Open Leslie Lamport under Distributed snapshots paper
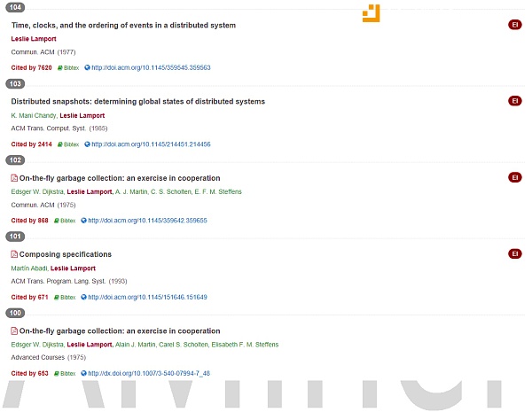 coord(82,116)
